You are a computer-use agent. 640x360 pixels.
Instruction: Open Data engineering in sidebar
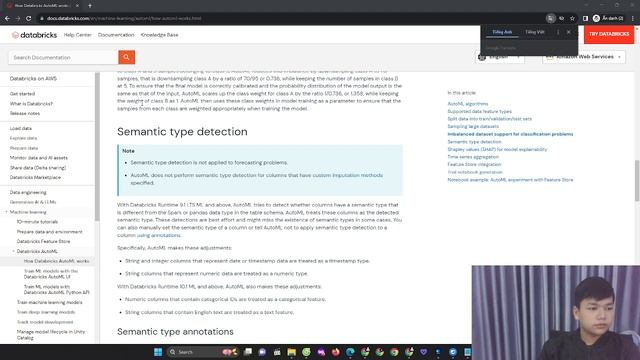[x=28, y=193]
